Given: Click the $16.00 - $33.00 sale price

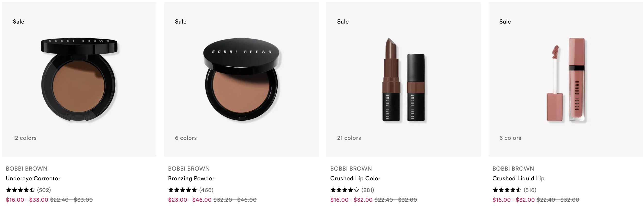Looking at the screenshot, I should (27, 200).
